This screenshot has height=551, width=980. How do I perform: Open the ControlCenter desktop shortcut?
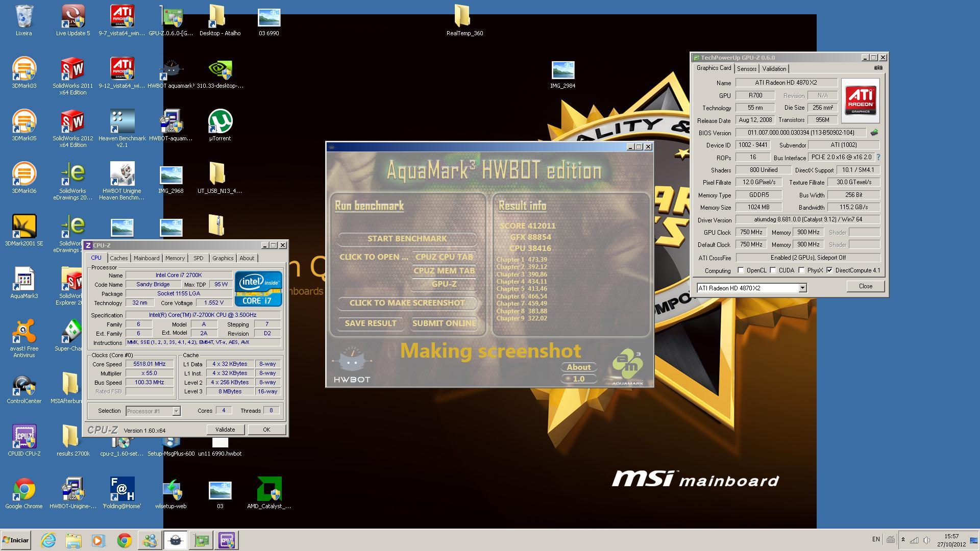click(24, 390)
